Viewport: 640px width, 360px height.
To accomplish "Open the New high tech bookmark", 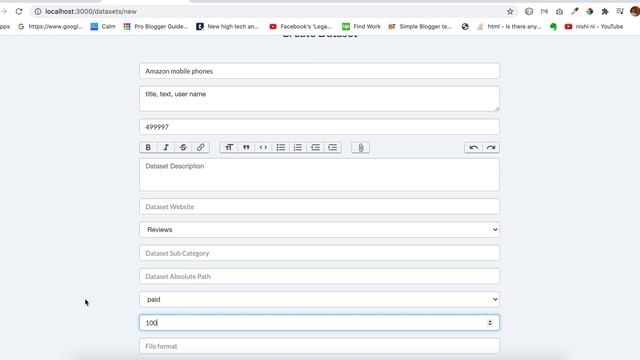I will (228, 27).
